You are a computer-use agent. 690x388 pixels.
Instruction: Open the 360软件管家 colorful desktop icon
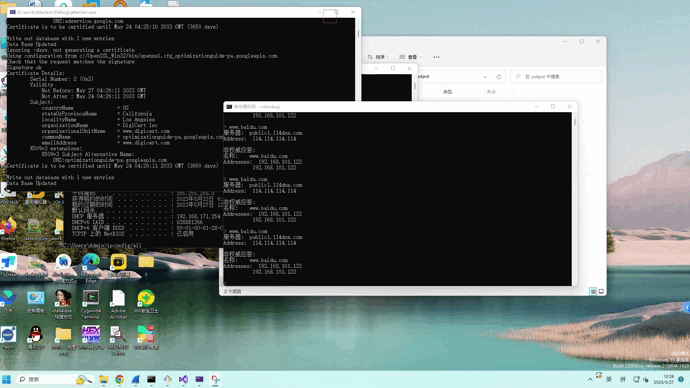point(146,338)
